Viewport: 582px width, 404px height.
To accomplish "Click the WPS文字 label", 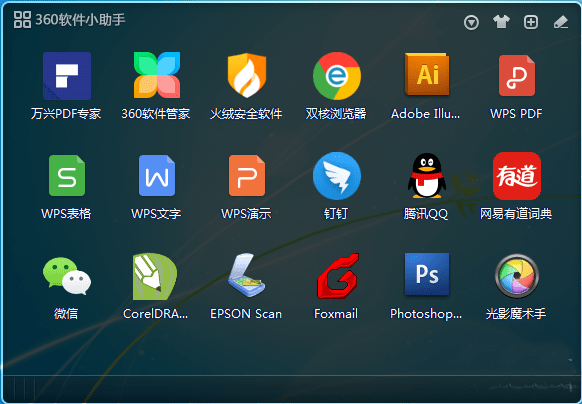I will 156,214.
